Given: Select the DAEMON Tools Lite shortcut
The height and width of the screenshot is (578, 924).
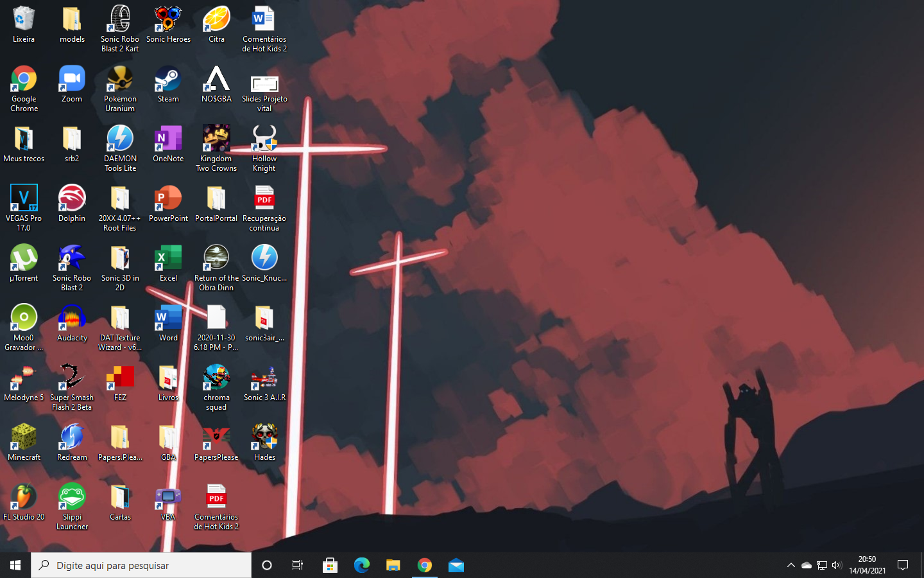Looking at the screenshot, I should point(120,148).
